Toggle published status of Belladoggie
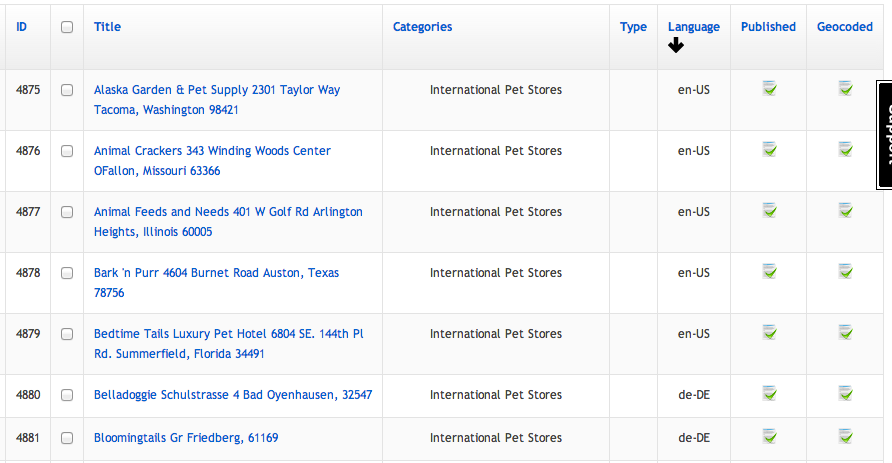The width and height of the screenshot is (892, 463). pyautogui.click(x=769, y=393)
